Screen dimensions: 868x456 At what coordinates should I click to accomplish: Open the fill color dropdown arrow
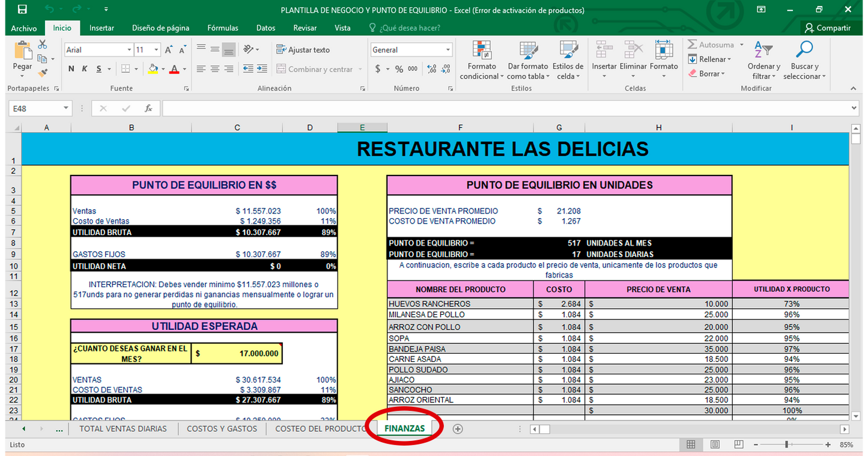click(x=162, y=70)
